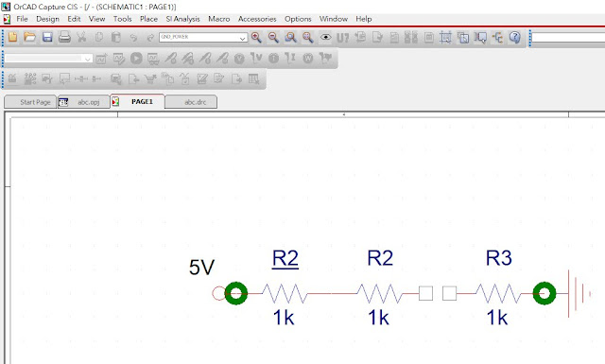
Task: Open the project manager hierarchy icon
Action: (497, 38)
